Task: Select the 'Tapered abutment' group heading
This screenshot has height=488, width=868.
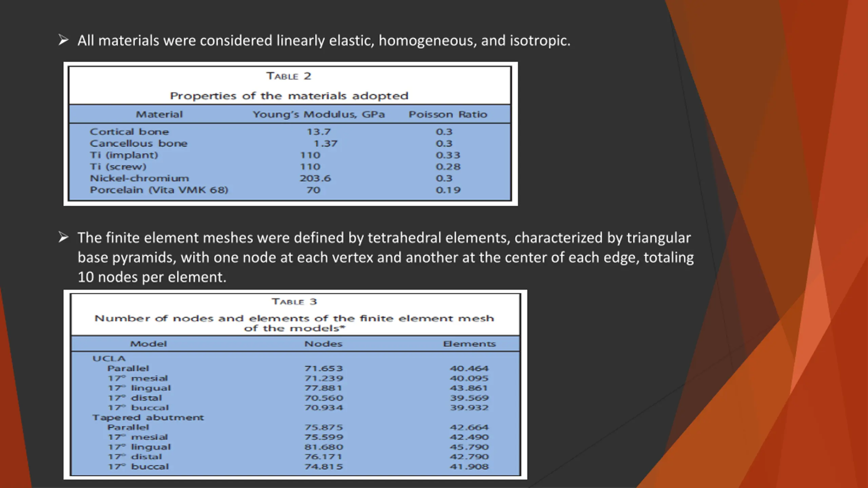Action: tap(148, 418)
